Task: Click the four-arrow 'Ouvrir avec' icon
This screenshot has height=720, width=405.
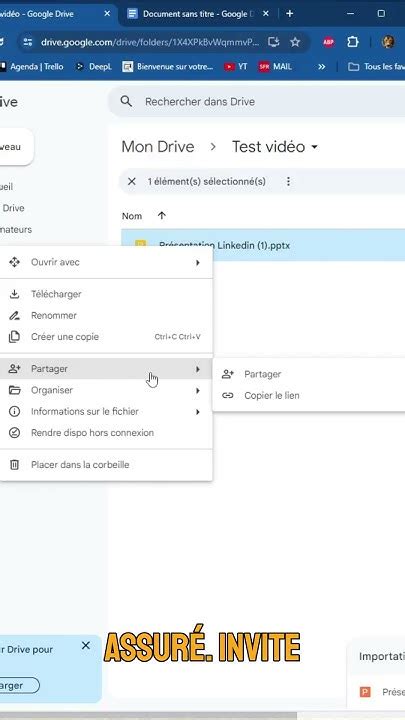Action: 15,262
